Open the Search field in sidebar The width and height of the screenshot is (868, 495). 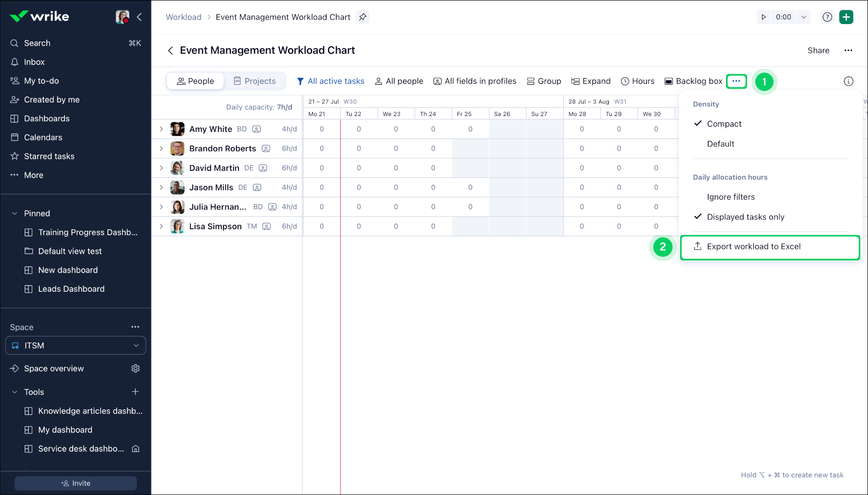(37, 43)
